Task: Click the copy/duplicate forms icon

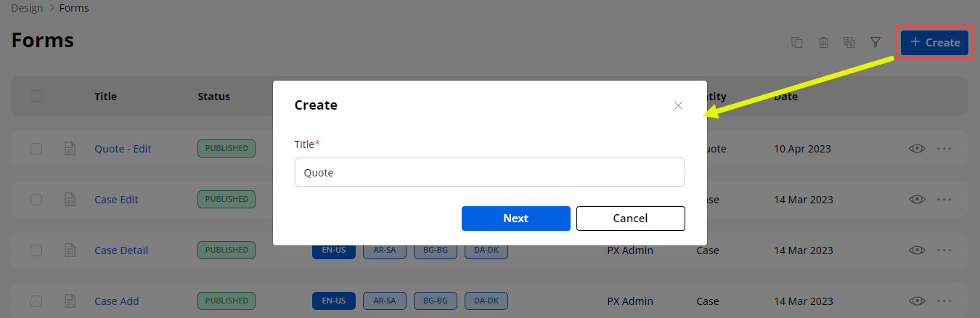Action: (797, 42)
